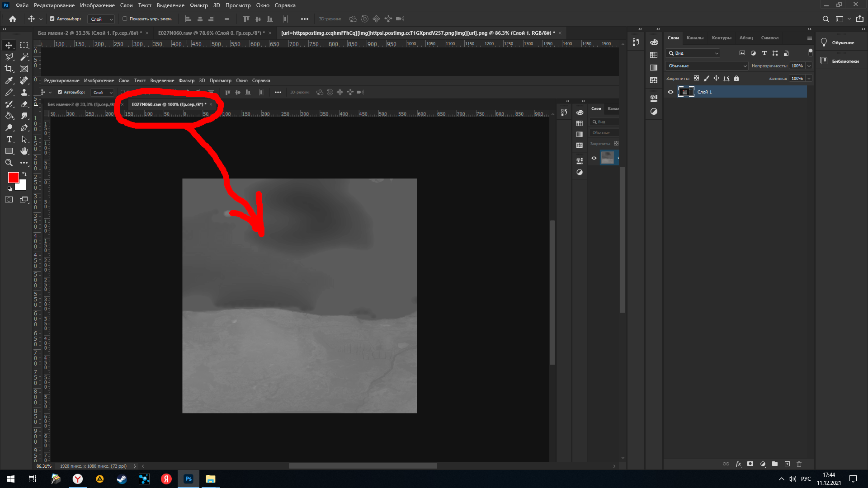Open the Layers panel hamburger menu
This screenshot has height=488, width=868.
tap(809, 38)
